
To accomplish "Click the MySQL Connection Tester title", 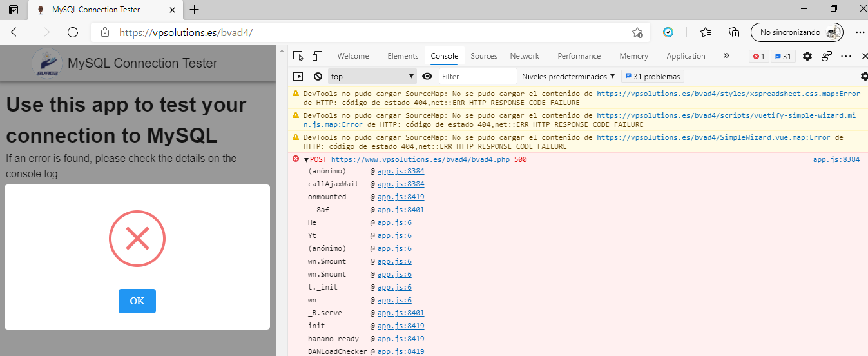I will (142, 63).
